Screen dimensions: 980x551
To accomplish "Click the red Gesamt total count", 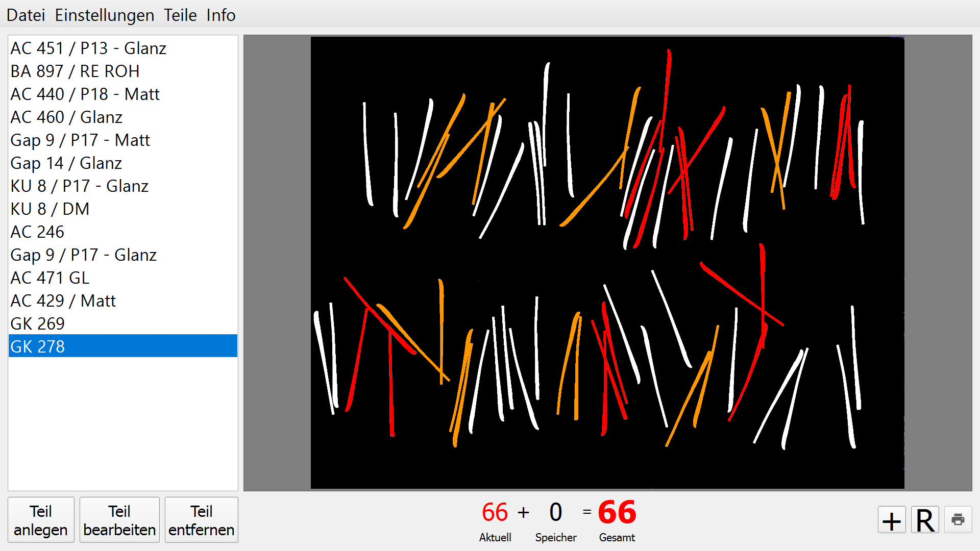I will [617, 512].
